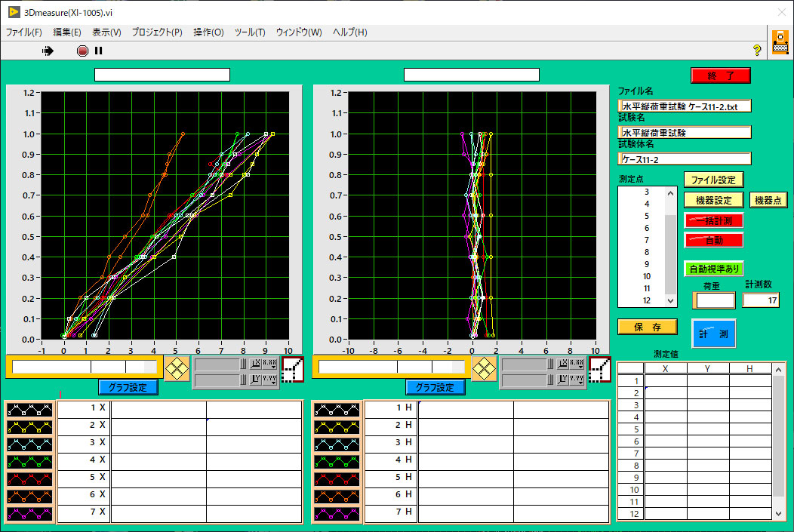Open left graph X-axis format dropdown
794x532 pixels.
[269, 363]
